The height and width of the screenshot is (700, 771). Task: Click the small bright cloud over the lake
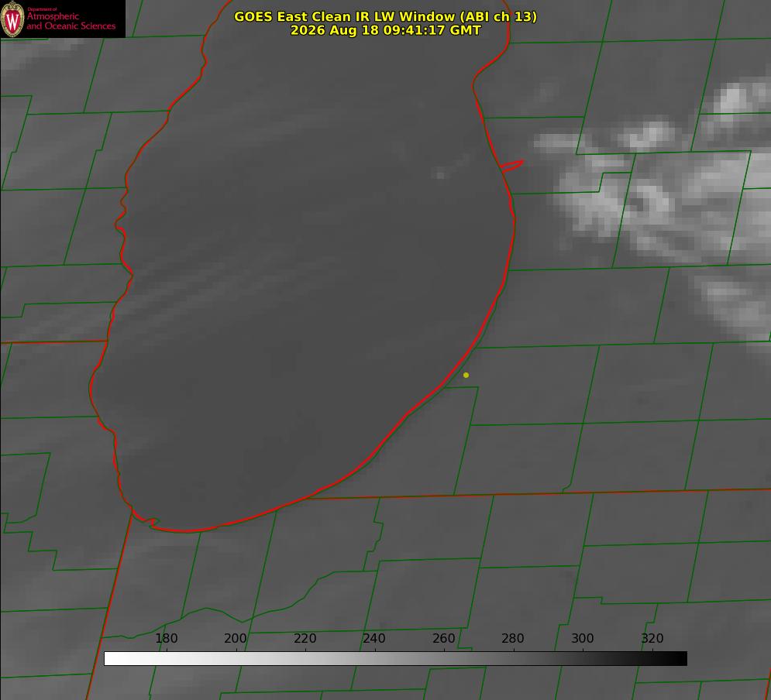tap(440, 173)
